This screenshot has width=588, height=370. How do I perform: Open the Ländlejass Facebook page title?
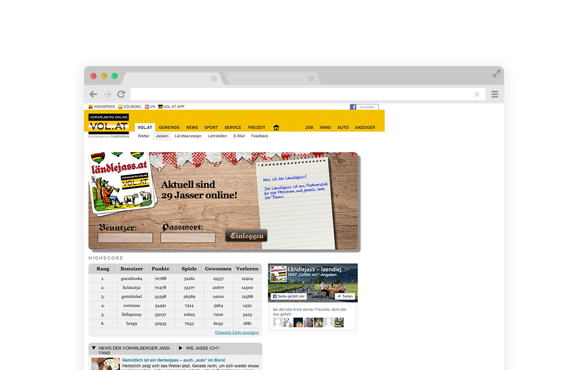coord(317,269)
